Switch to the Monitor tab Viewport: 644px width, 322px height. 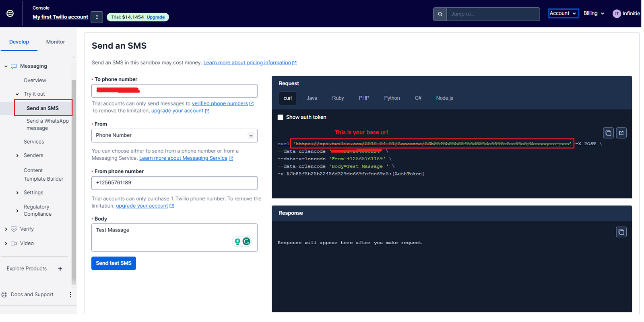point(56,42)
